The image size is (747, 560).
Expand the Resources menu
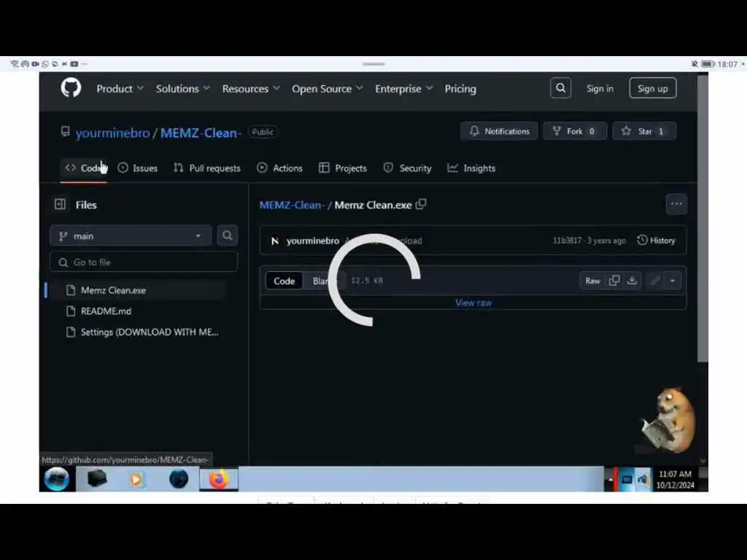pyautogui.click(x=251, y=88)
